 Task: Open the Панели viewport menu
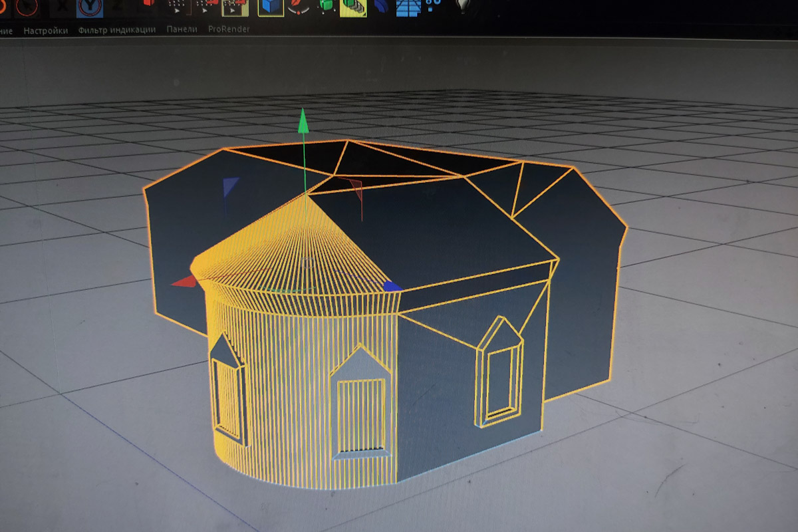(182, 29)
